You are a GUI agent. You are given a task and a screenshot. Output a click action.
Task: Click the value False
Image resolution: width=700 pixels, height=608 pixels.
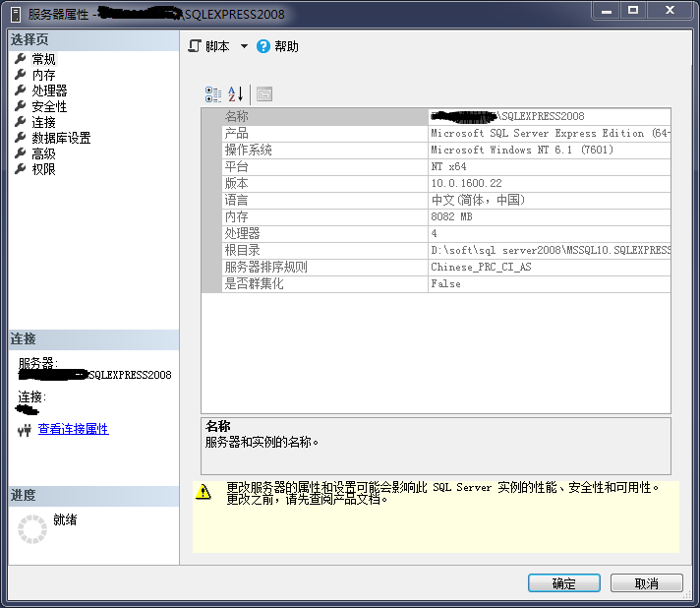point(445,283)
